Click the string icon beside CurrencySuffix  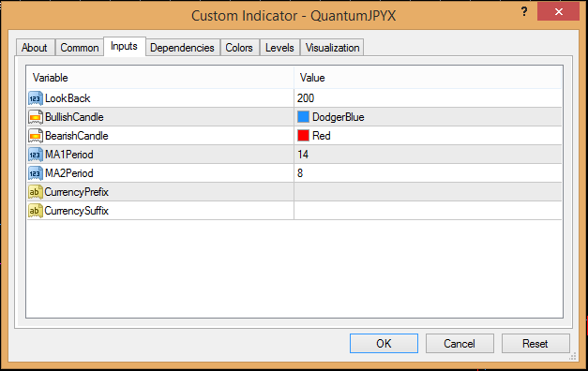coord(36,211)
